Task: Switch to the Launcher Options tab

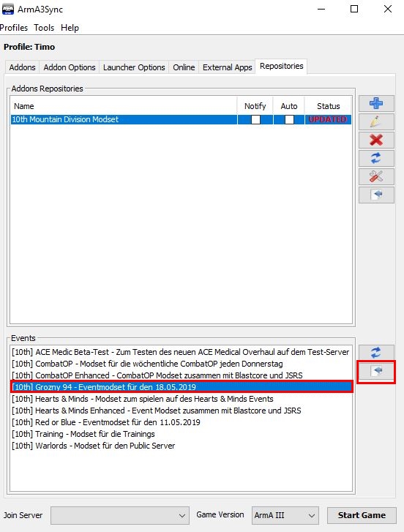Action: pos(134,67)
